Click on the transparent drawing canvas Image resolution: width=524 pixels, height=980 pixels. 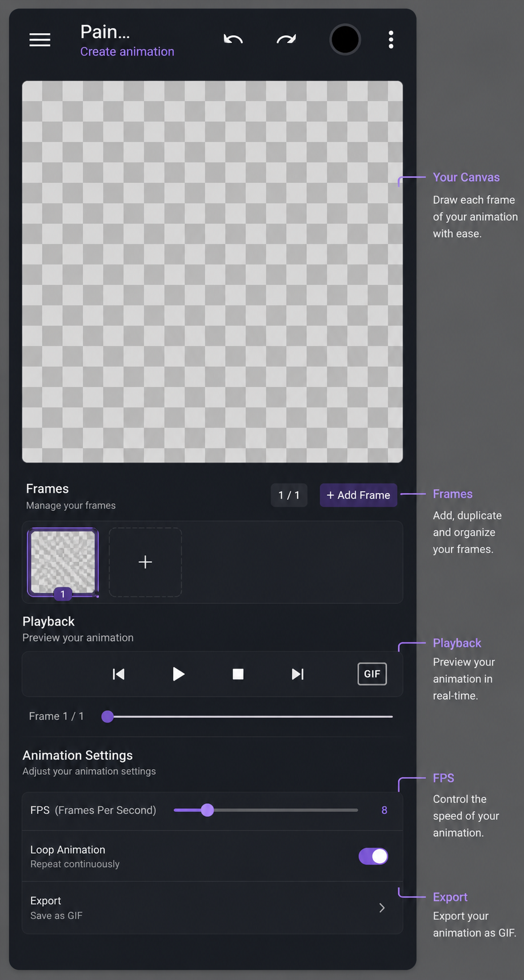click(x=213, y=271)
